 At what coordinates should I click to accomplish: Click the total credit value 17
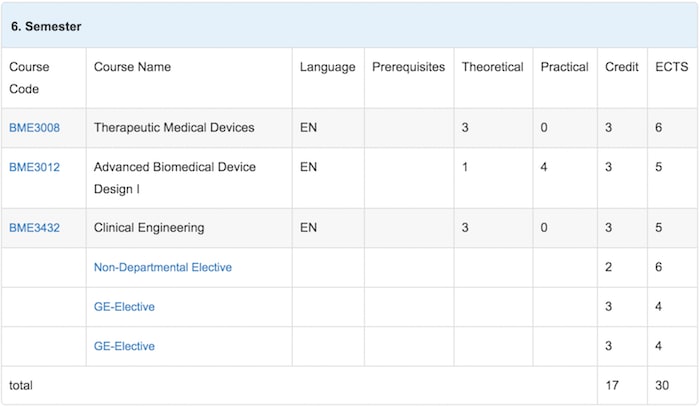612,386
